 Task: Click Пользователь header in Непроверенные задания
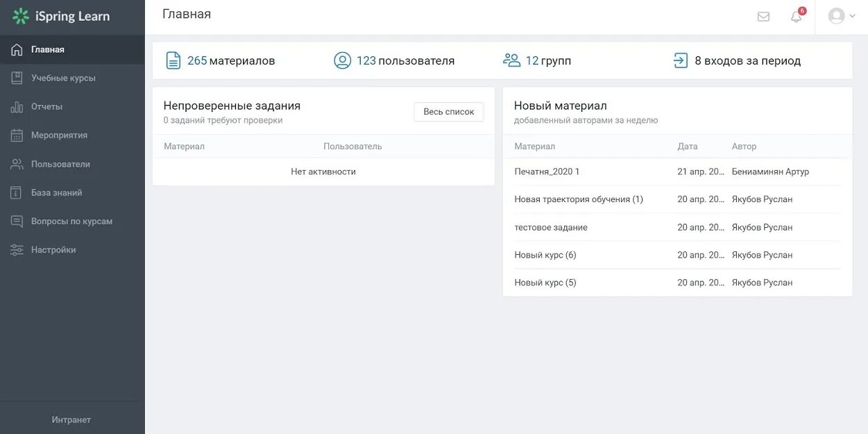(x=352, y=147)
